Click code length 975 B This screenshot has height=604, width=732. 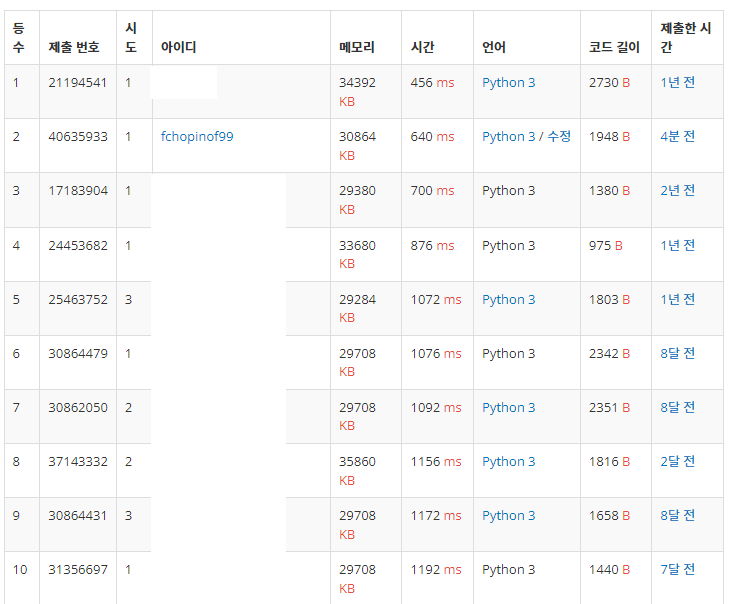[605, 246]
